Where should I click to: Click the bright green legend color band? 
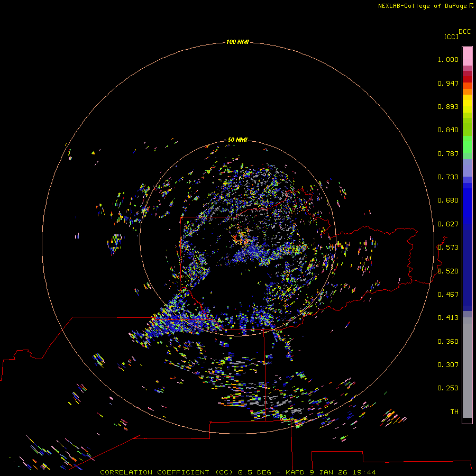click(467, 144)
